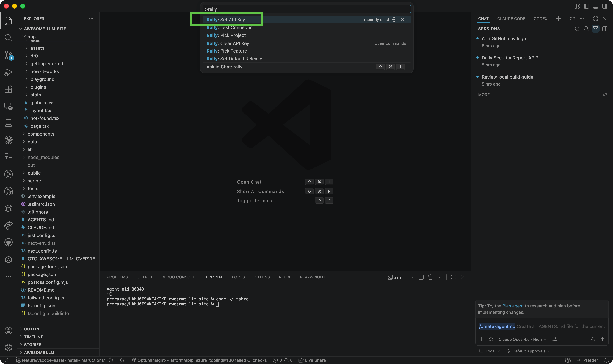Switch to PLAYWRIGHT panel tab

pos(312,277)
